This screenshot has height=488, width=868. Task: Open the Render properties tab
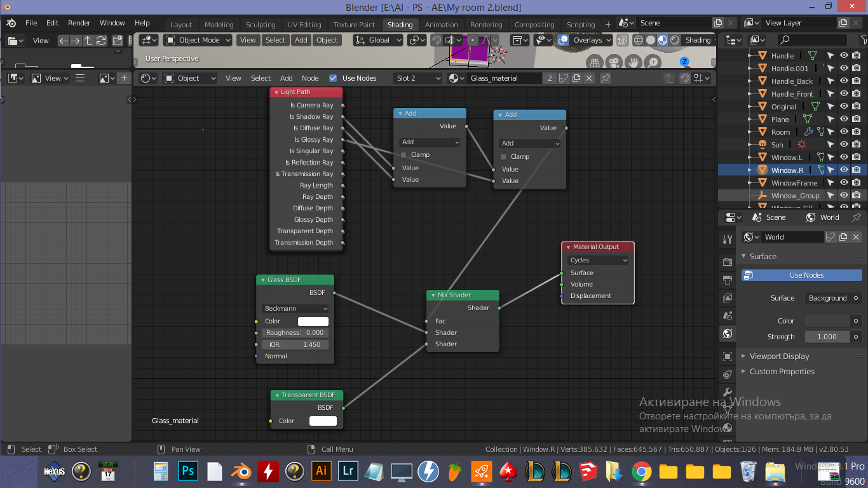pos(728,262)
